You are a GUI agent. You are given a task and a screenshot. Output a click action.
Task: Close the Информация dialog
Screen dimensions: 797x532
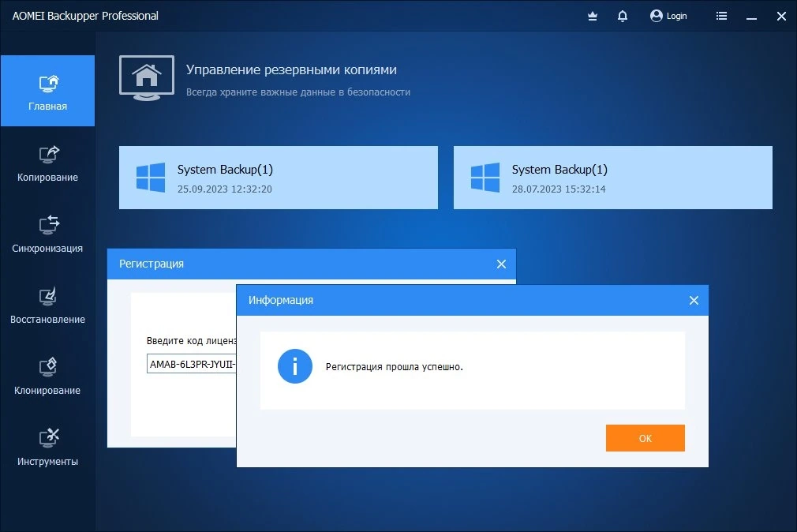click(x=694, y=301)
